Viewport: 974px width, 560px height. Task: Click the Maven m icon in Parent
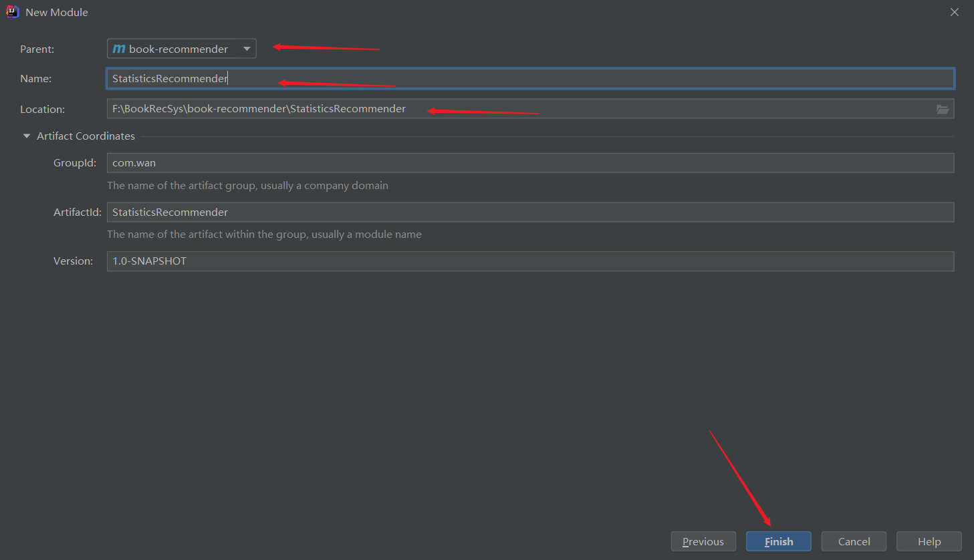[x=119, y=49]
